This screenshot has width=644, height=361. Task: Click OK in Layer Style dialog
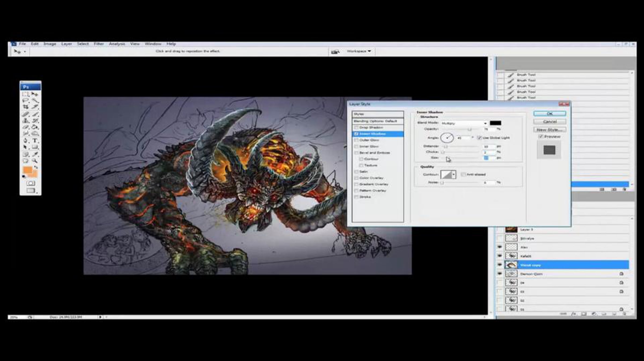click(x=550, y=114)
